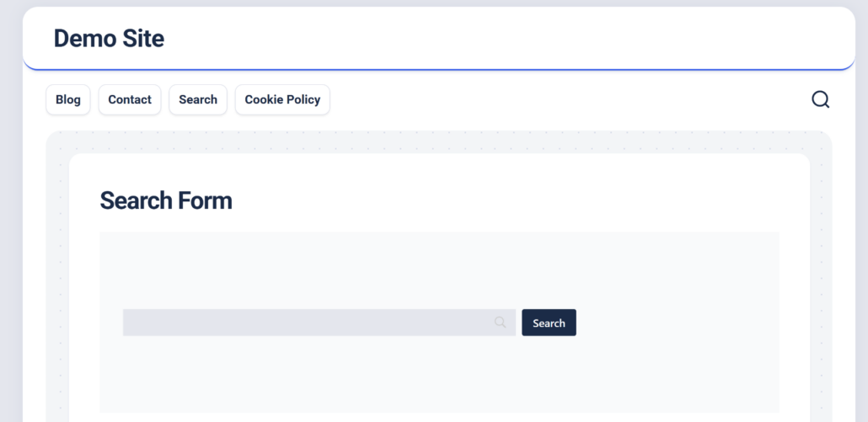Click empty header area right of Demo Site
The image size is (868, 422).
tap(506, 38)
